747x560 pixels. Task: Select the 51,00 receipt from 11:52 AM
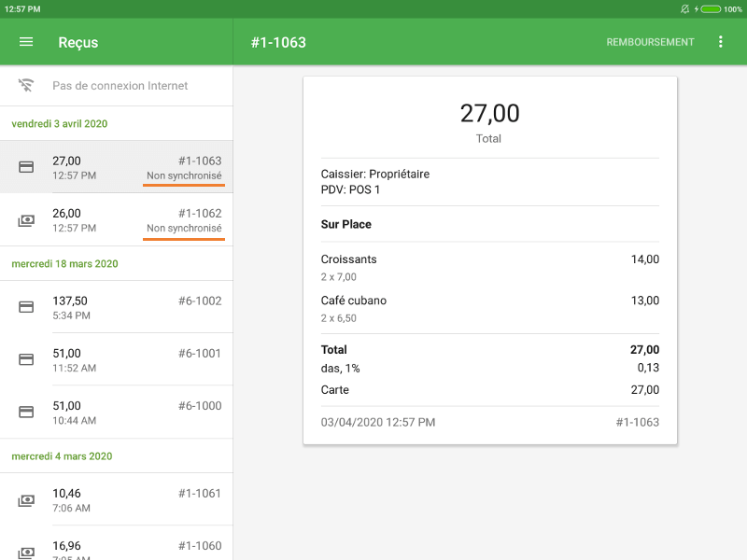[117, 359]
